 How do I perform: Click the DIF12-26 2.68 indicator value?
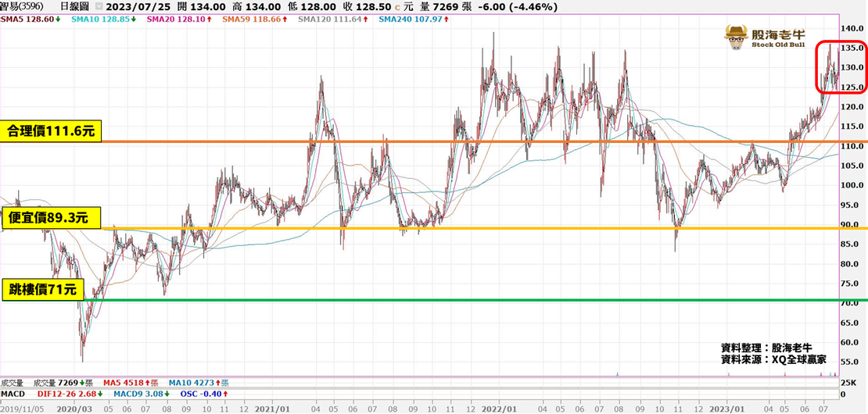click(66, 394)
